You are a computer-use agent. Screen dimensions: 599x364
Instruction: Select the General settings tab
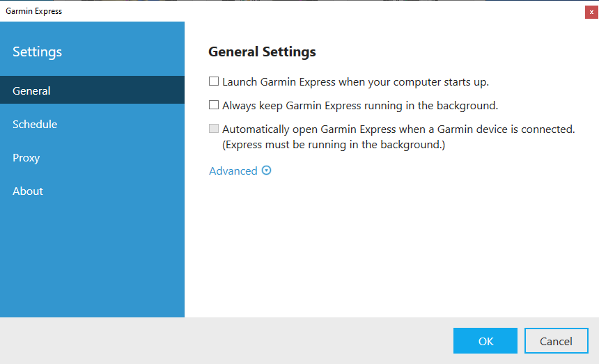pos(92,90)
